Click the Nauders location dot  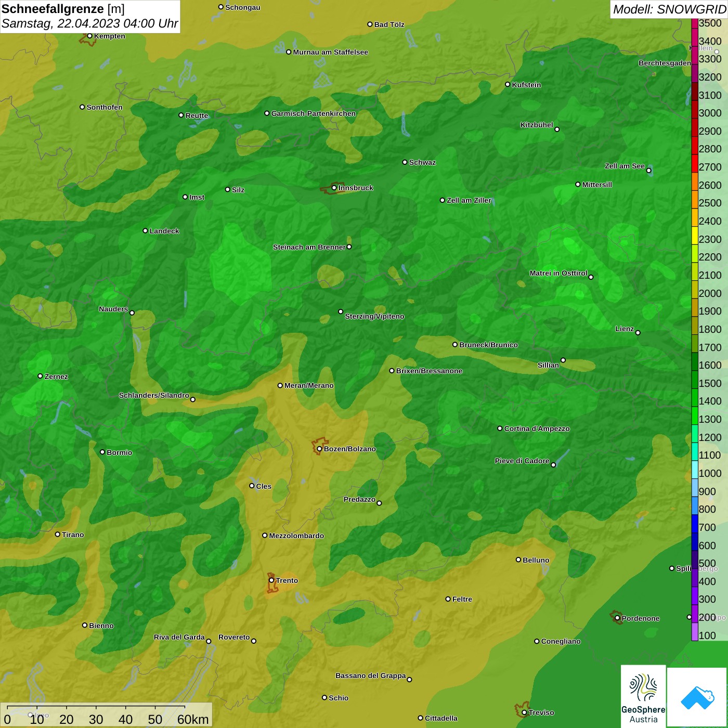click(x=132, y=313)
